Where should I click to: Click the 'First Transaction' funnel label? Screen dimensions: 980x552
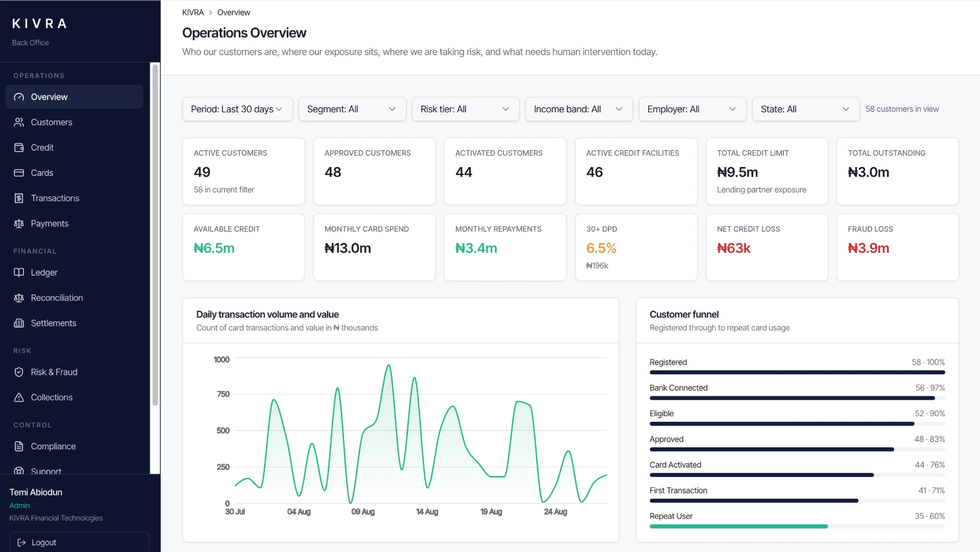[678, 491]
